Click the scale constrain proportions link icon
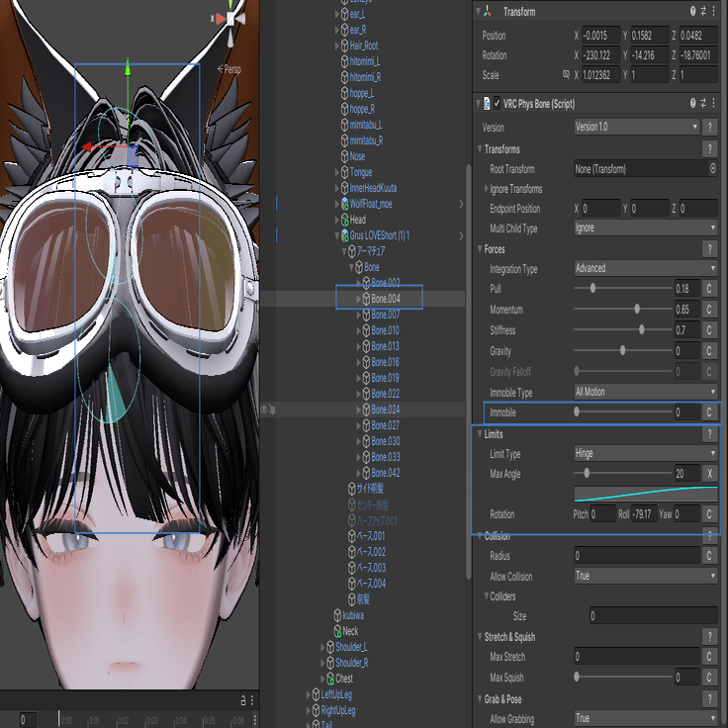Image resolution: width=728 pixels, height=728 pixels. coord(566,75)
